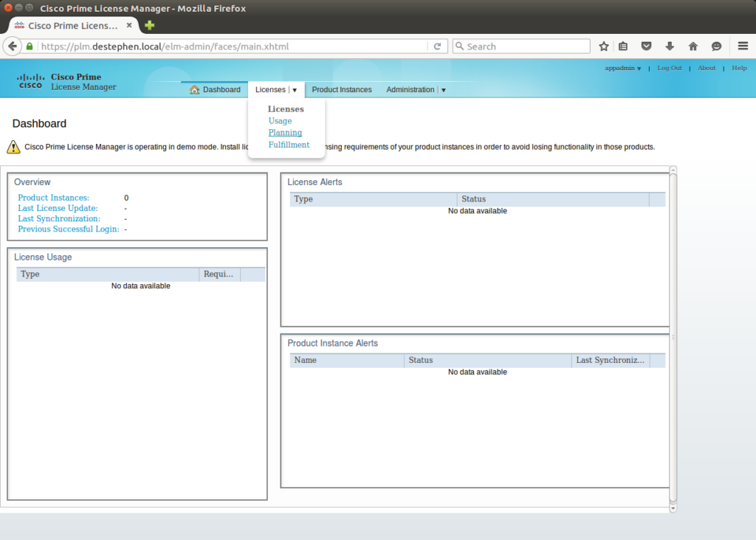The height and width of the screenshot is (540, 756).
Task: Open a new tab with the green plus
Action: (149, 25)
